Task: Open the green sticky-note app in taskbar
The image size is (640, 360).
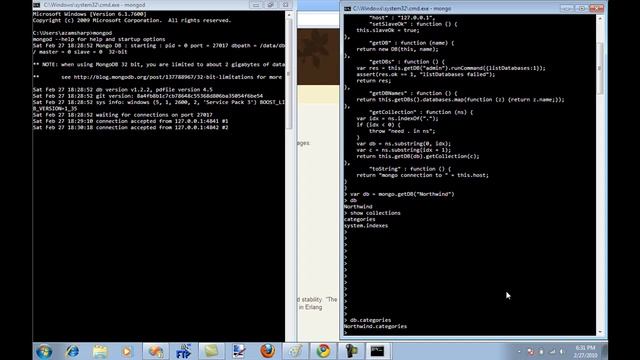Action: click(211, 351)
